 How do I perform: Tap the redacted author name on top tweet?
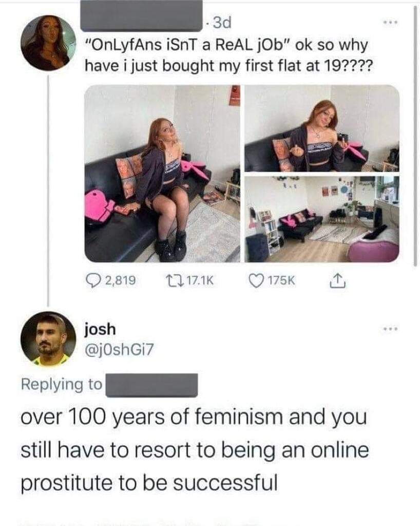click(x=141, y=16)
